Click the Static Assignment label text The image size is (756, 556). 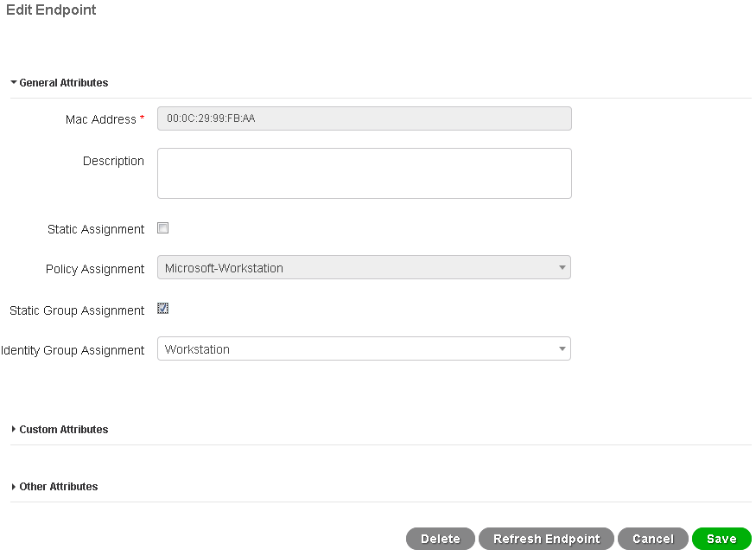click(x=96, y=230)
